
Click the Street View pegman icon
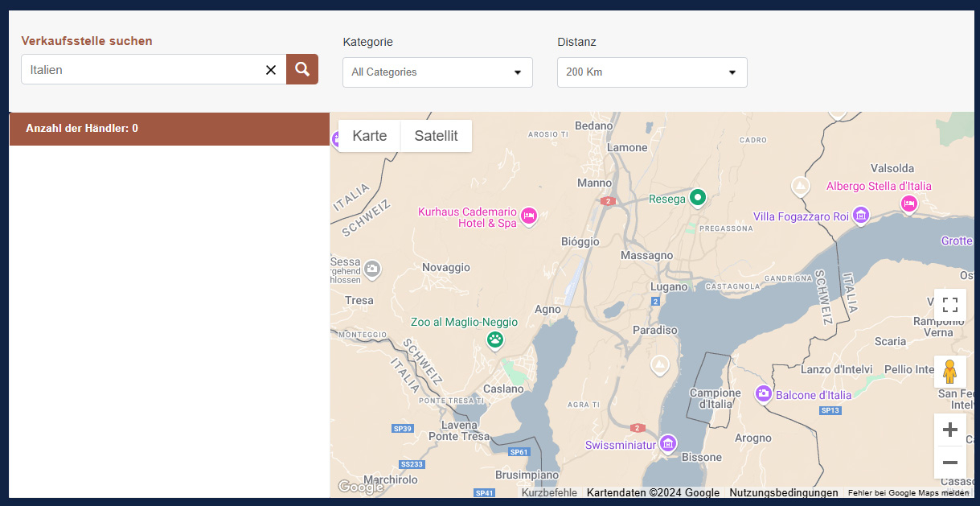[x=949, y=372]
